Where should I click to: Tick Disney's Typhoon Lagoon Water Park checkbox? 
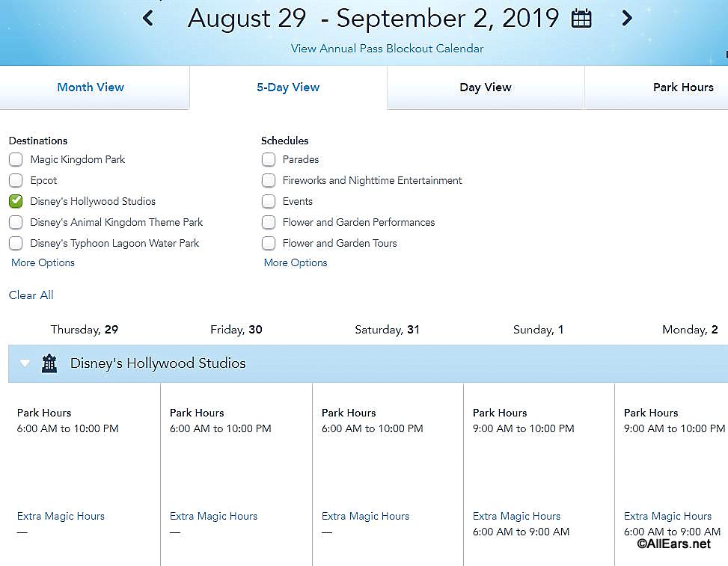[x=16, y=243]
